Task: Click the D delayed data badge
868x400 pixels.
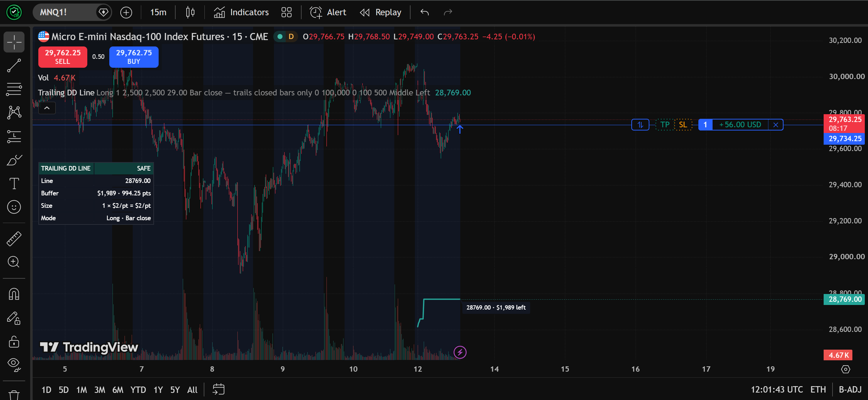Action: [x=291, y=37]
